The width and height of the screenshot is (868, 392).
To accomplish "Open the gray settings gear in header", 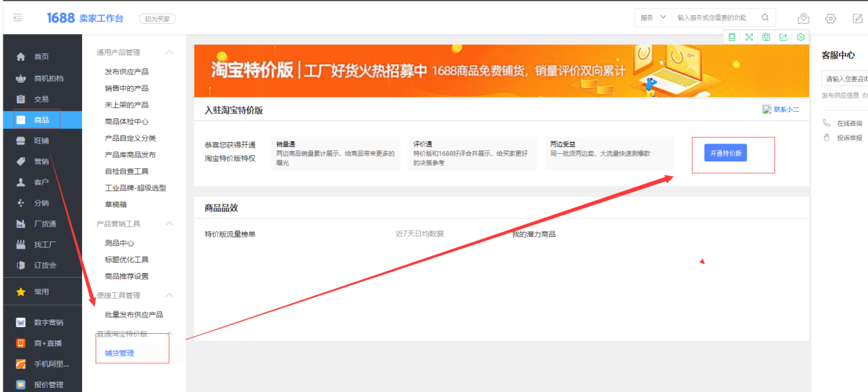I will coord(830,18).
